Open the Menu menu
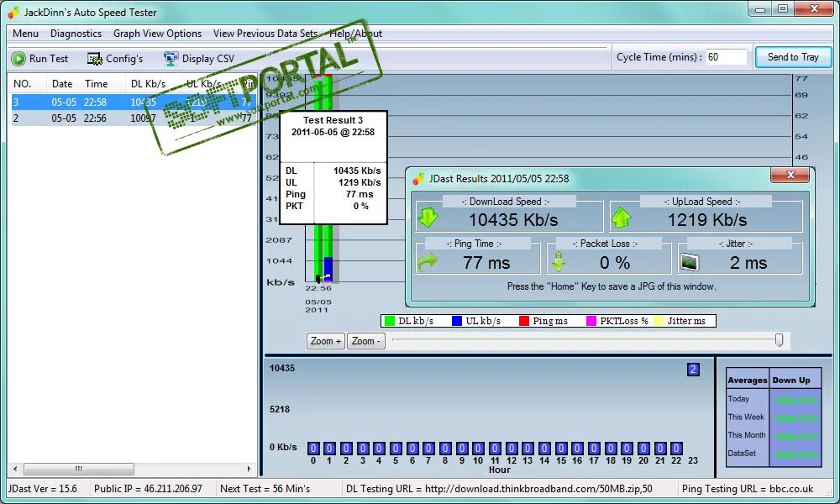The image size is (840, 504). click(25, 34)
